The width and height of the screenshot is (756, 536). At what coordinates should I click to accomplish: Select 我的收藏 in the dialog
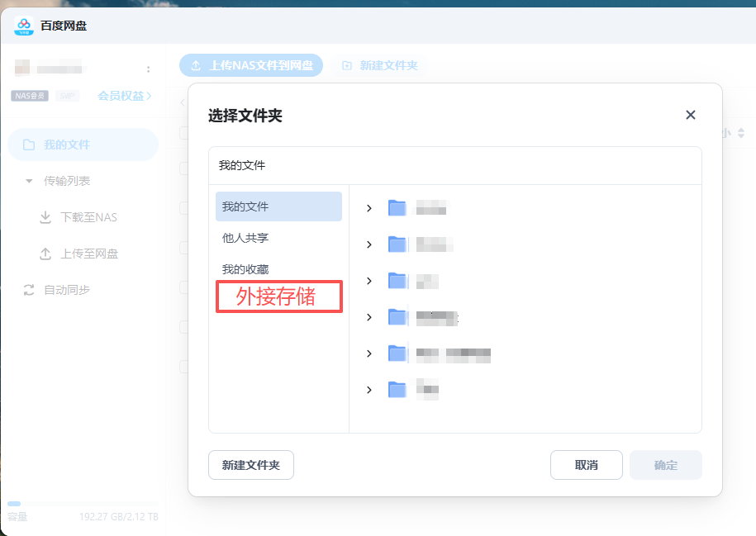(x=245, y=269)
